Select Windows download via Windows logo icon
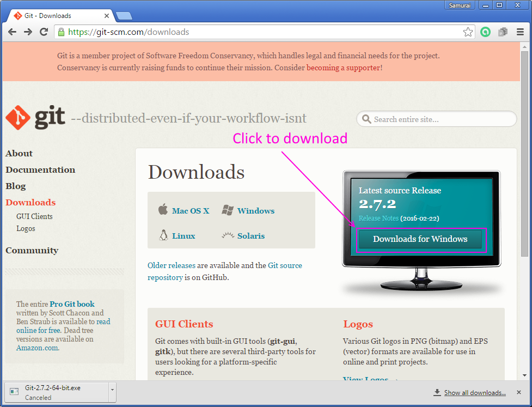 click(x=229, y=209)
